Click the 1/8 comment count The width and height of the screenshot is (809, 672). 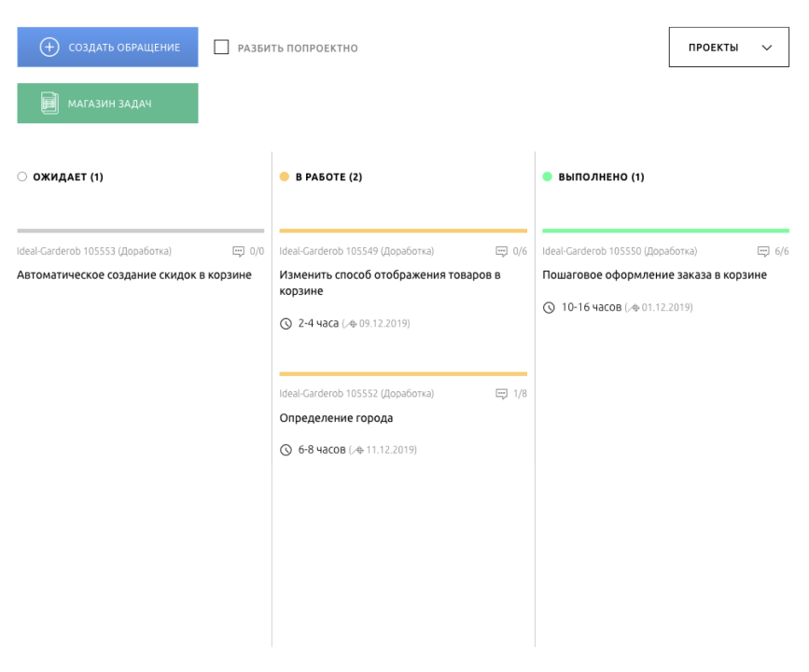(x=520, y=394)
